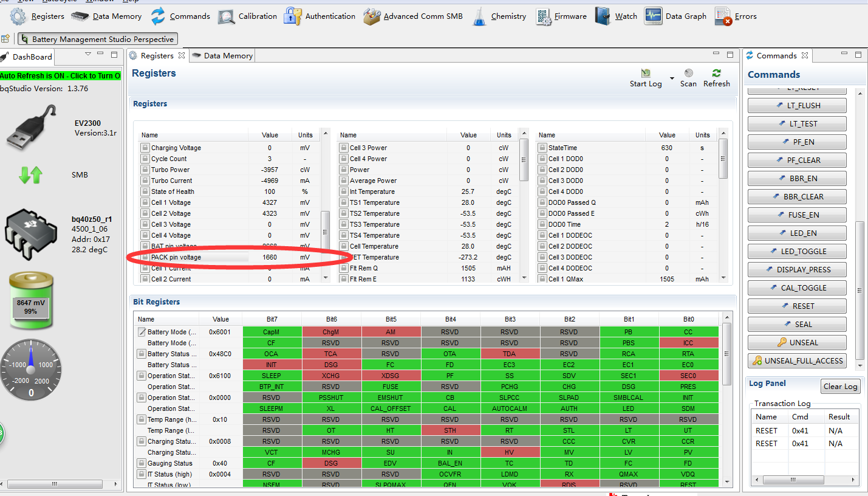This screenshot has height=496, width=868.
Task: Open the Start Log dropdown arrow
Action: pos(672,78)
